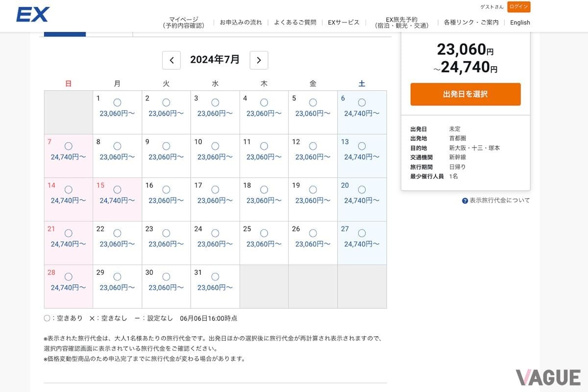Expand 各種リンク・ご案内 menu

[x=471, y=23]
